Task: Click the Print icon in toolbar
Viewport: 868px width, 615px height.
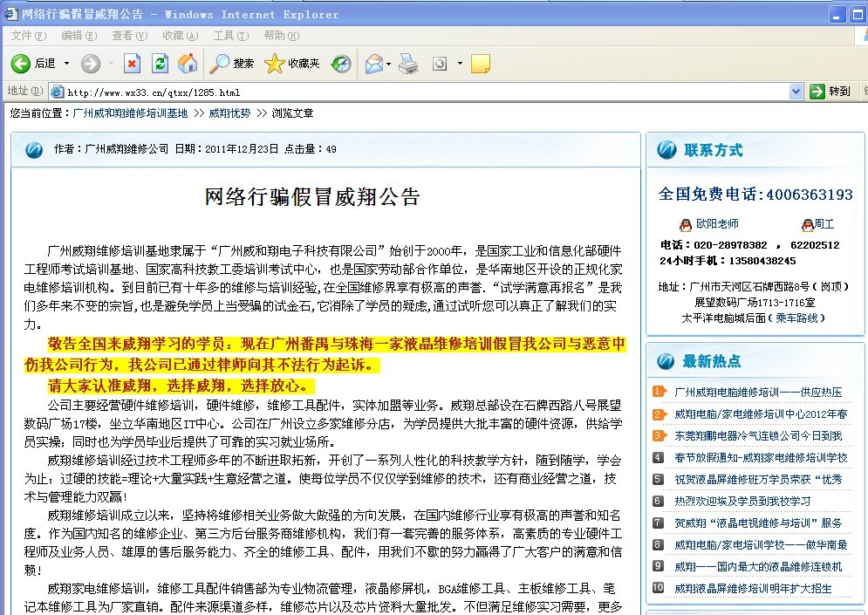Action: pyautogui.click(x=408, y=64)
